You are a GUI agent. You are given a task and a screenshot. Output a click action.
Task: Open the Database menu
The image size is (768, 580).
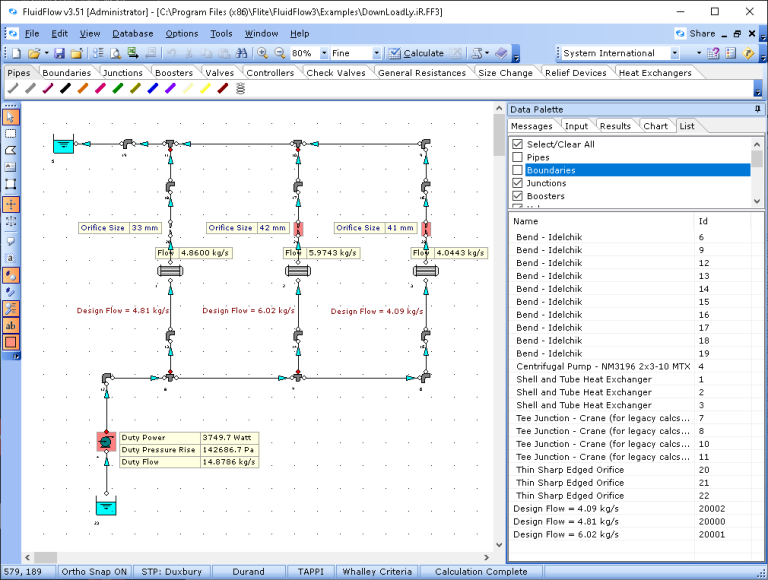pos(133,33)
